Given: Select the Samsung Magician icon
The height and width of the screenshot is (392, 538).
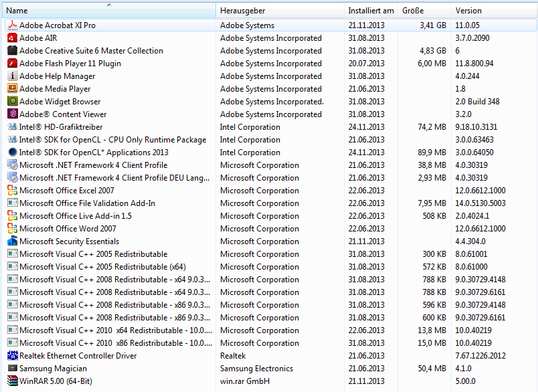Looking at the screenshot, I should (12, 368).
